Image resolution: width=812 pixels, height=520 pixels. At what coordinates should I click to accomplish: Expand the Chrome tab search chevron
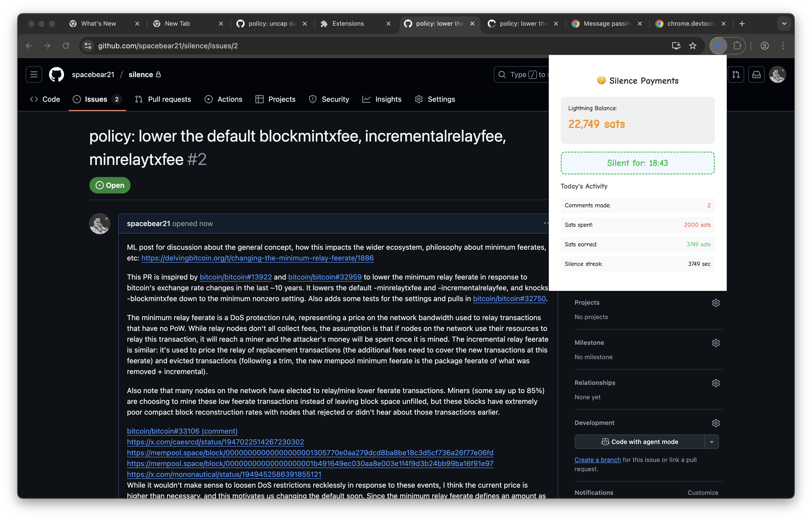coord(784,24)
